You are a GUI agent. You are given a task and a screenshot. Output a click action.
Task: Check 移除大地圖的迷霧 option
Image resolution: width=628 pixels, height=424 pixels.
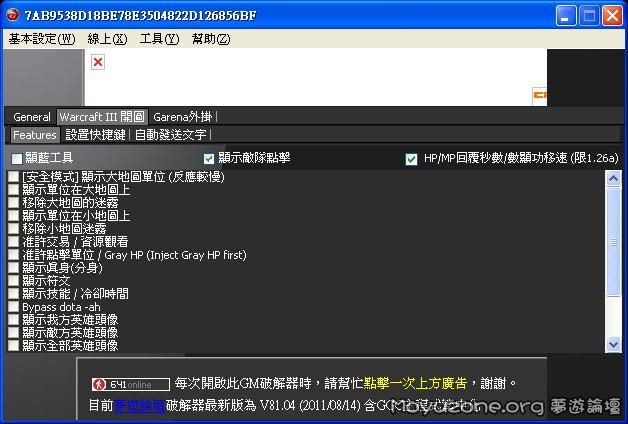click(14, 203)
